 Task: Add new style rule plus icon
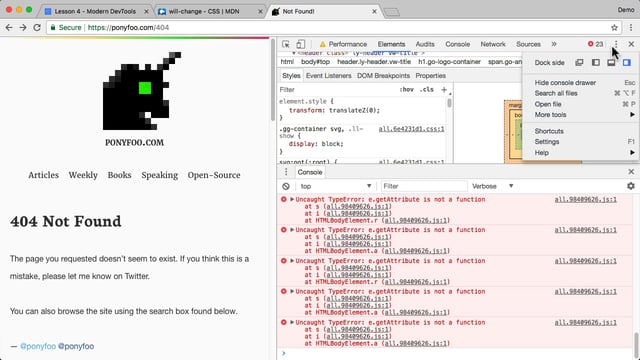tap(444, 89)
